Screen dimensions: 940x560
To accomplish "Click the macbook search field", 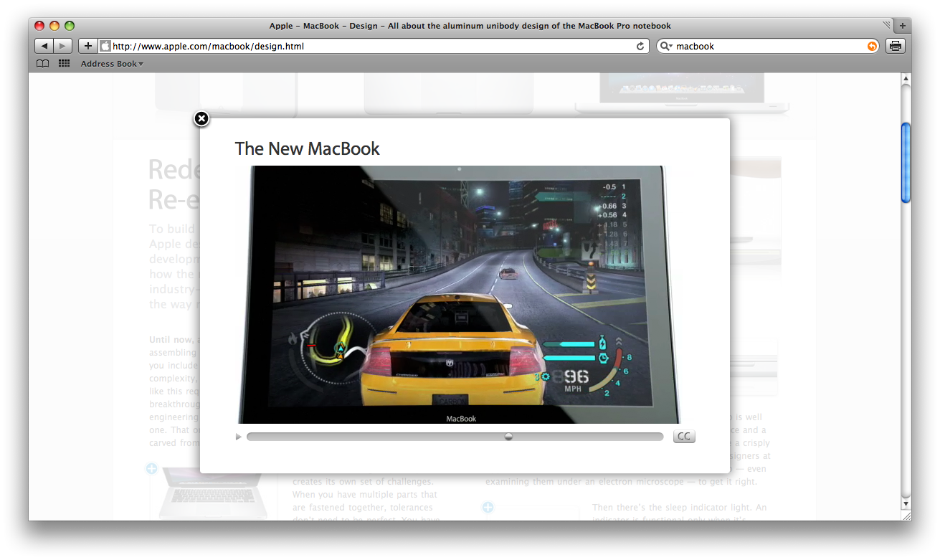I will click(x=769, y=46).
